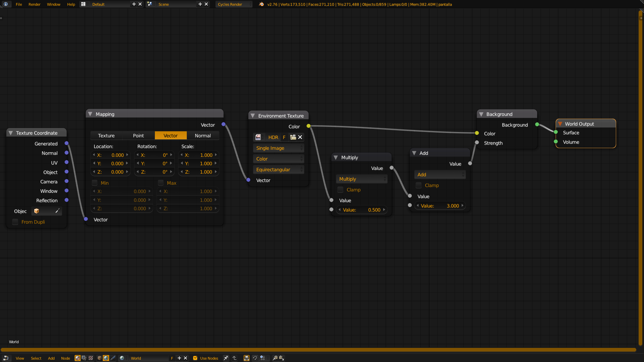Click the Normal mapping type button
The image size is (644, 362).
[203, 136]
